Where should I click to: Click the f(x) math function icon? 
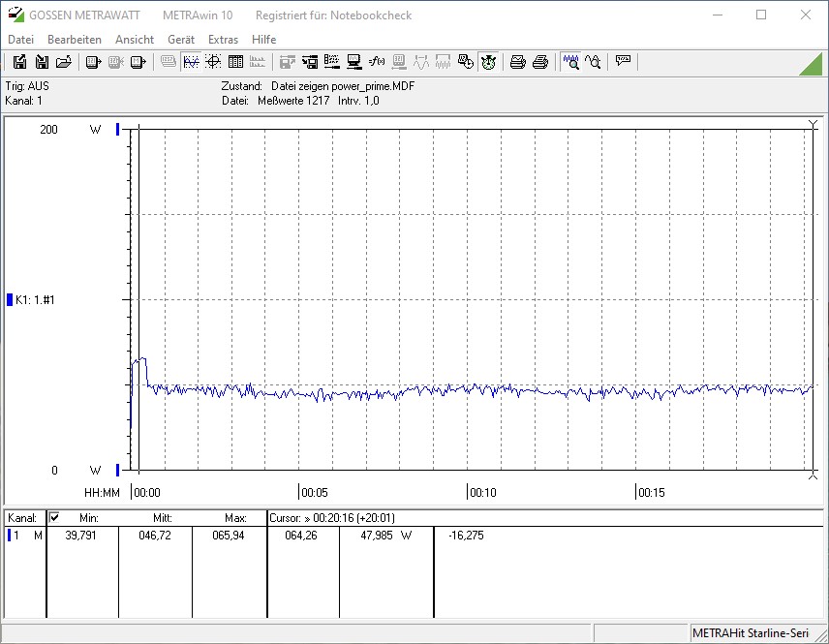377,62
